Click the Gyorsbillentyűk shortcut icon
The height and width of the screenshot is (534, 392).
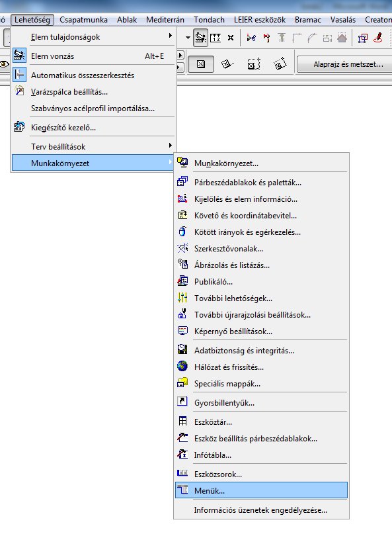pos(182,401)
